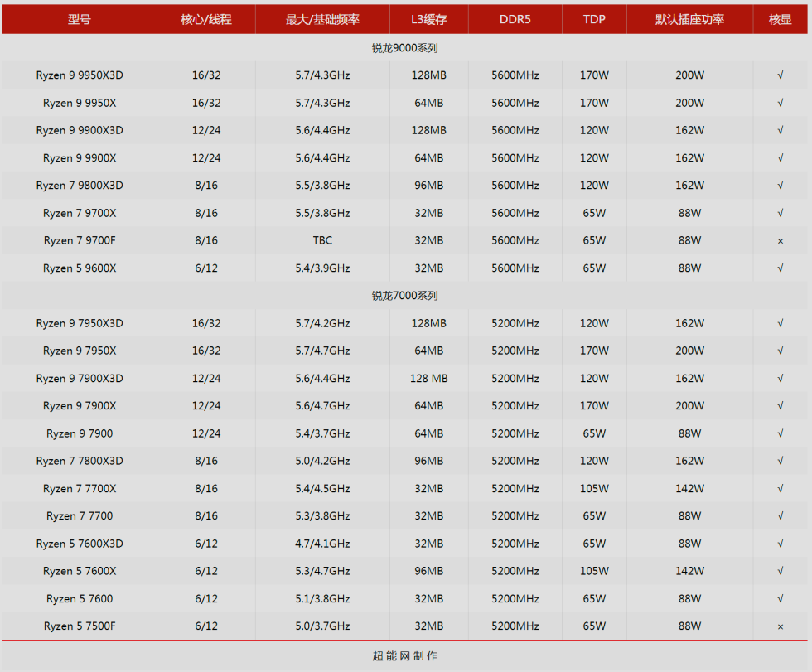The width and height of the screenshot is (812, 672).
Task: Click the DDR5 column header
Action: 515,20
